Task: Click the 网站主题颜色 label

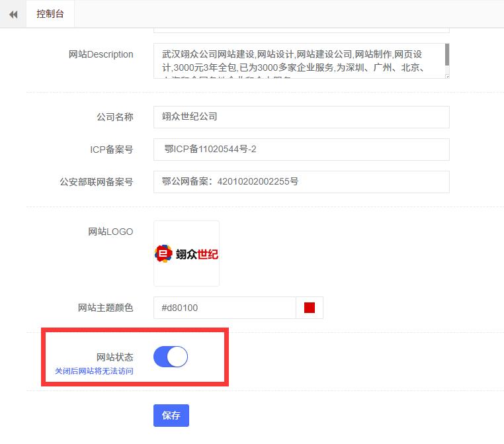Action: (105, 308)
